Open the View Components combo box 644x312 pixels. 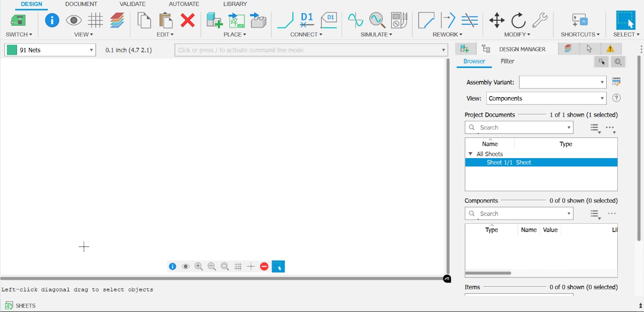tap(546, 98)
